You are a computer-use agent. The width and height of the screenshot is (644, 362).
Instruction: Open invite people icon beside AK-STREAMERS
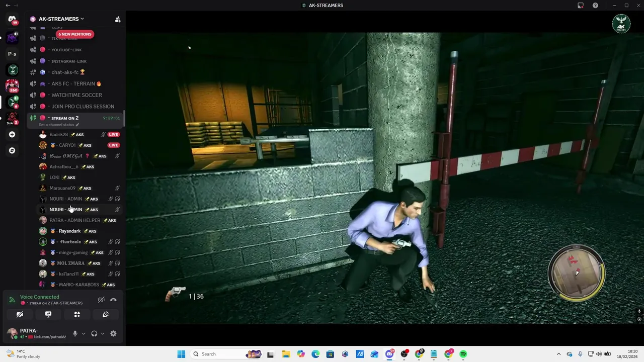tap(118, 19)
